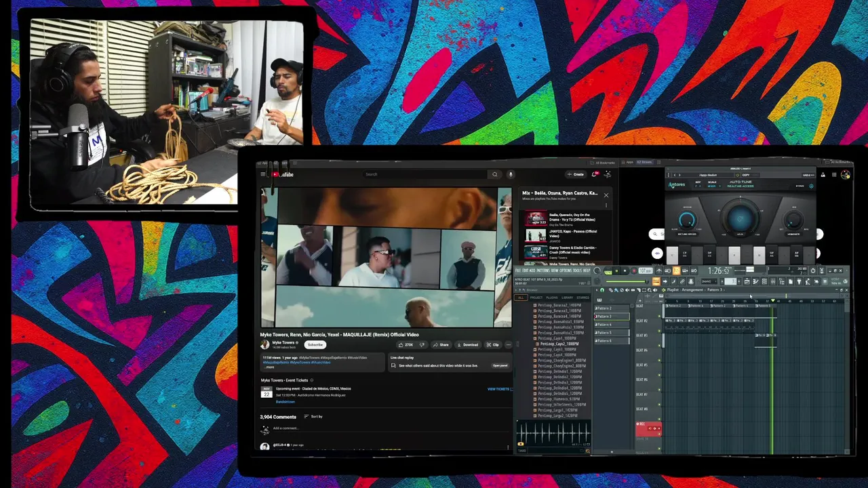Like the MAQUILLAJE video
The height and width of the screenshot is (488, 868).
pos(406,345)
